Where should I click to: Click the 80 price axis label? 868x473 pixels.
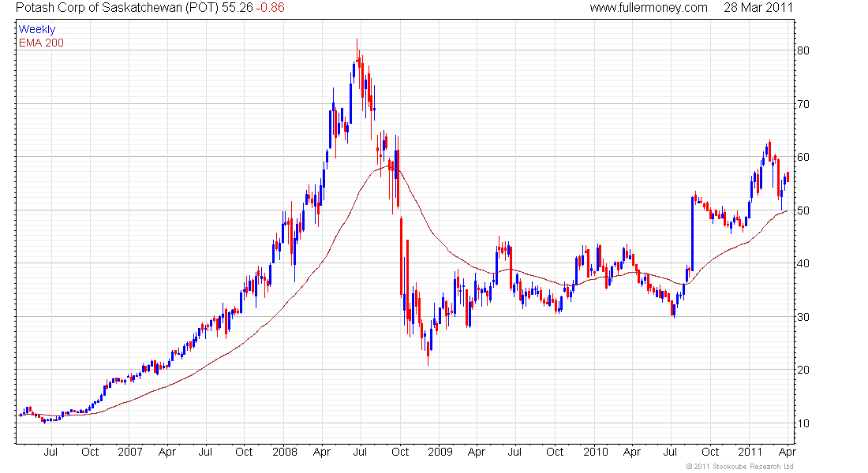pyautogui.click(x=803, y=50)
